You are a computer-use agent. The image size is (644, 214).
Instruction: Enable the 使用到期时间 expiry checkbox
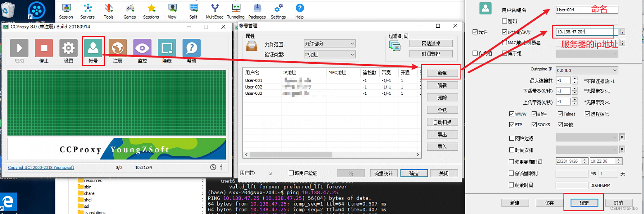pos(512,162)
